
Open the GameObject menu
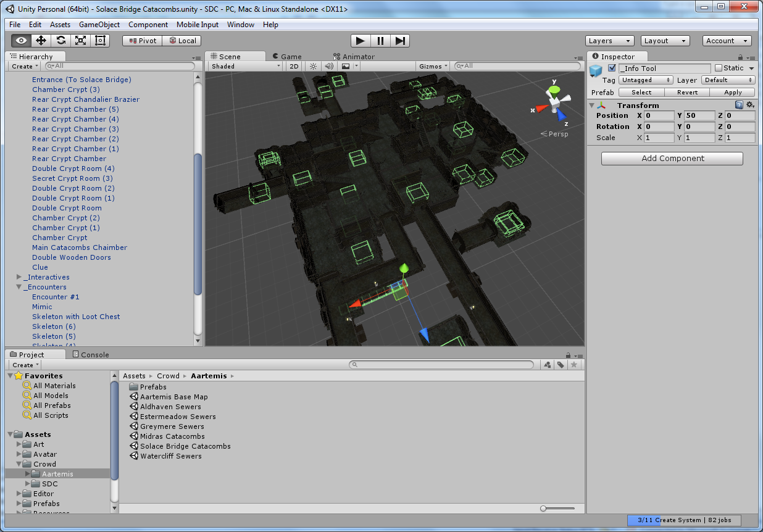click(99, 25)
